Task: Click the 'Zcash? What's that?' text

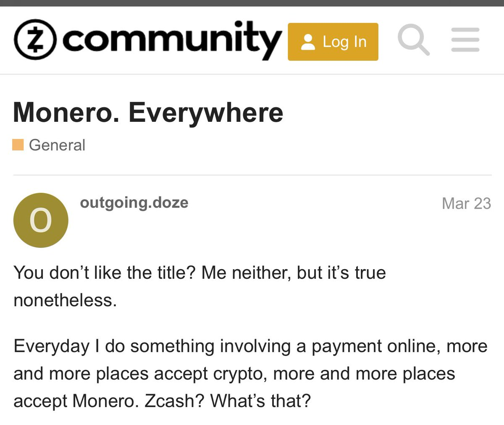Action: pyautogui.click(x=228, y=401)
